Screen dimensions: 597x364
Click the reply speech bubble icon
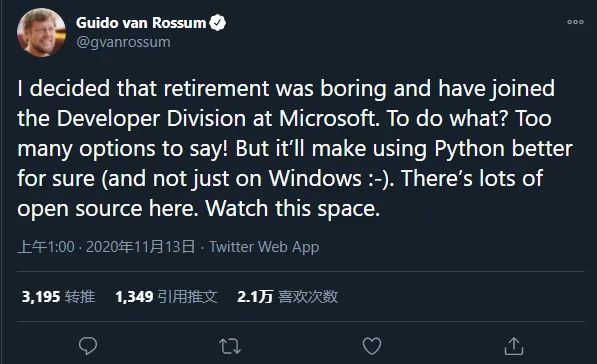[x=88, y=346]
